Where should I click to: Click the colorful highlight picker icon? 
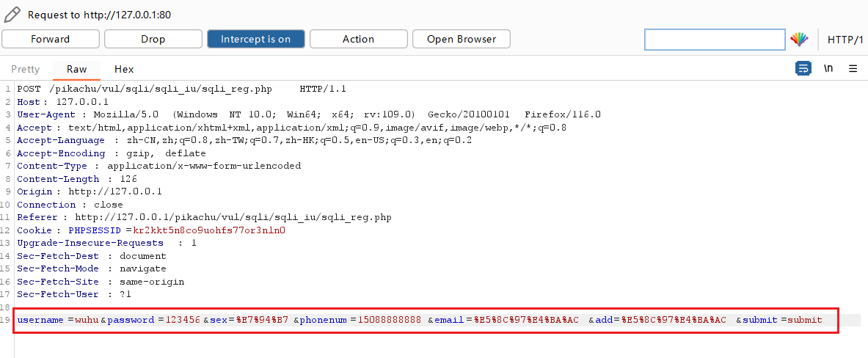799,40
